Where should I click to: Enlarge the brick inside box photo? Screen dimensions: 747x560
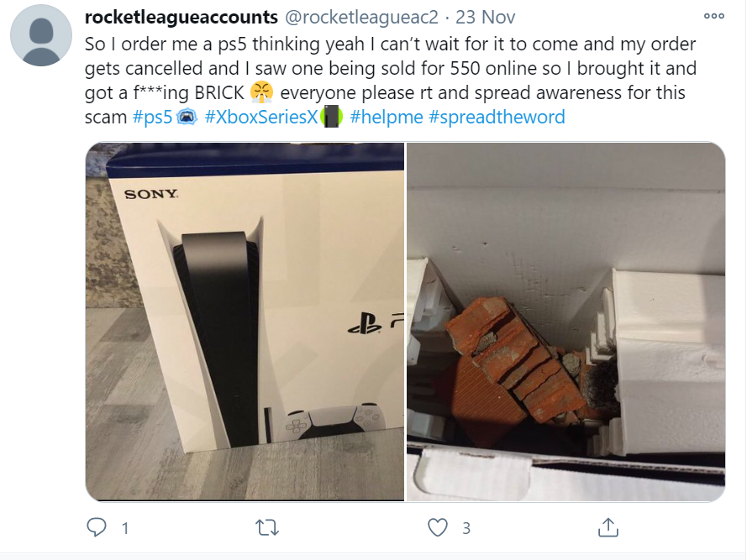point(566,322)
